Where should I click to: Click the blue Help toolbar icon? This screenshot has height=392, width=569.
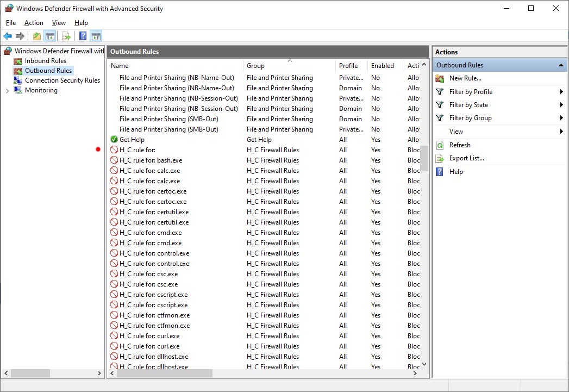tap(83, 36)
